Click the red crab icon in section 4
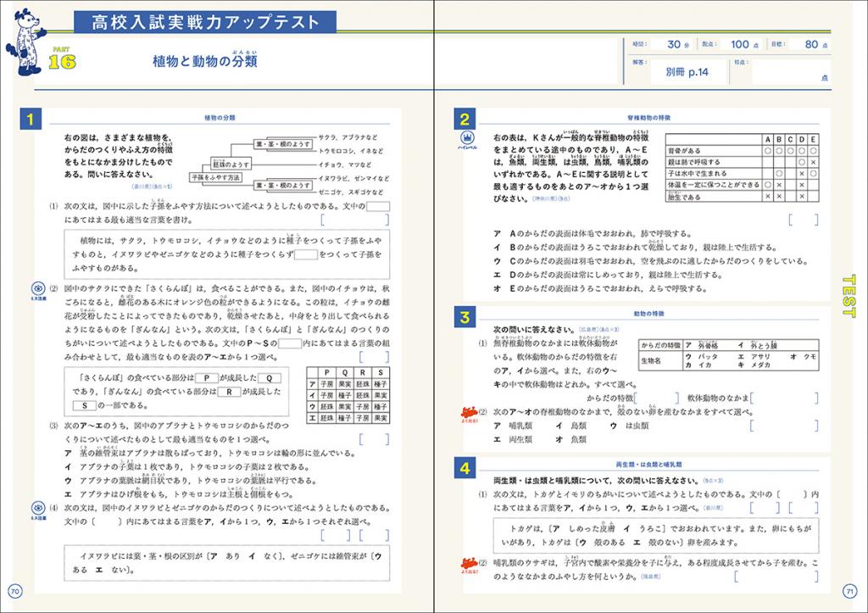Viewport: 868px width, 613px height. pyautogui.click(x=465, y=563)
